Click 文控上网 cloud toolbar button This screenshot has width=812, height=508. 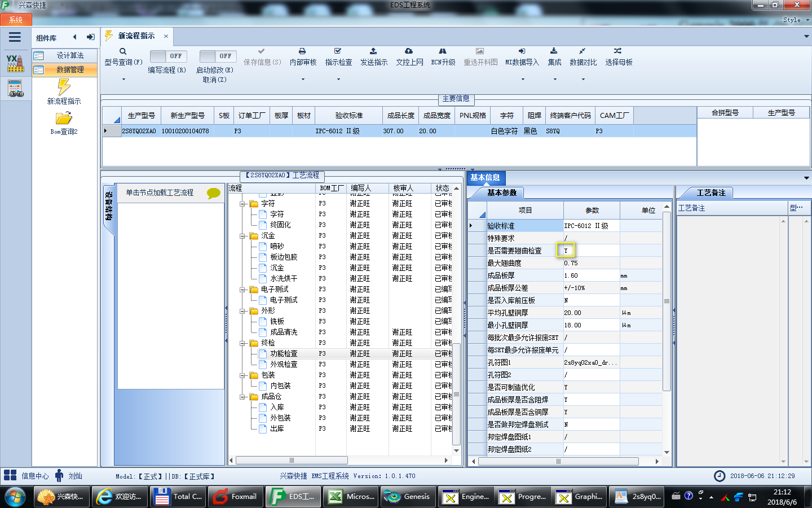point(409,57)
